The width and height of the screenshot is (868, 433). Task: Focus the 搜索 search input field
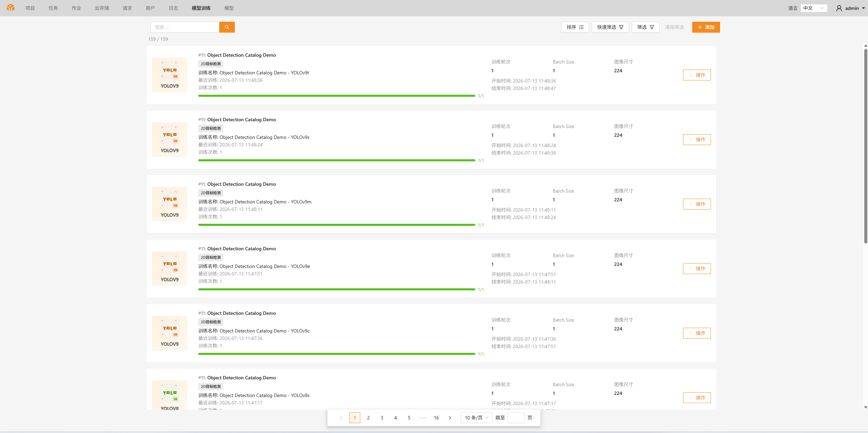(185, 27)
